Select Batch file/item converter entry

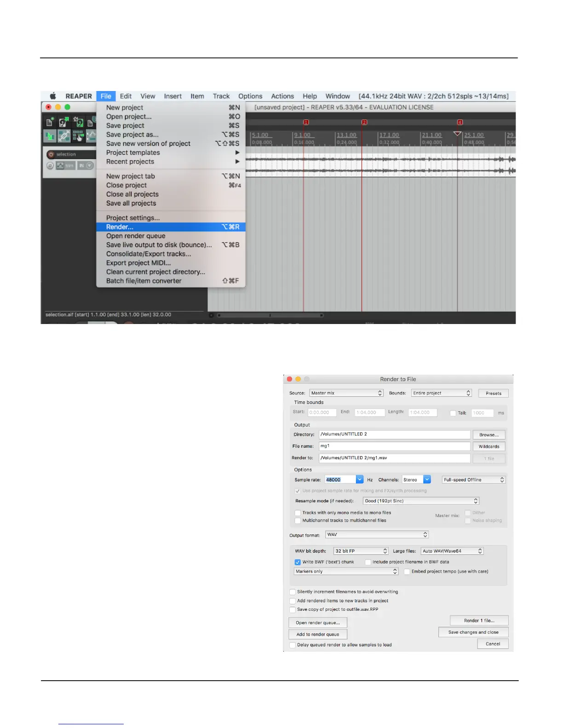[x=171, y=281]
